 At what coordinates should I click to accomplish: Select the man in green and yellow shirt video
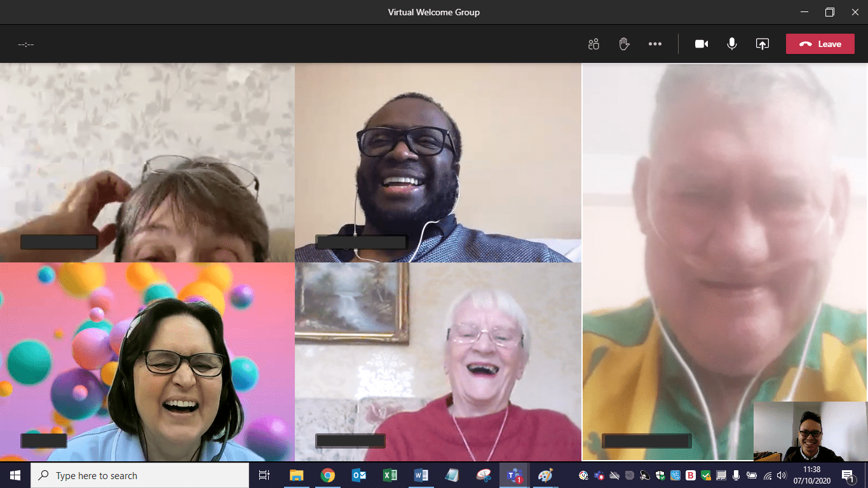point(725,262)
